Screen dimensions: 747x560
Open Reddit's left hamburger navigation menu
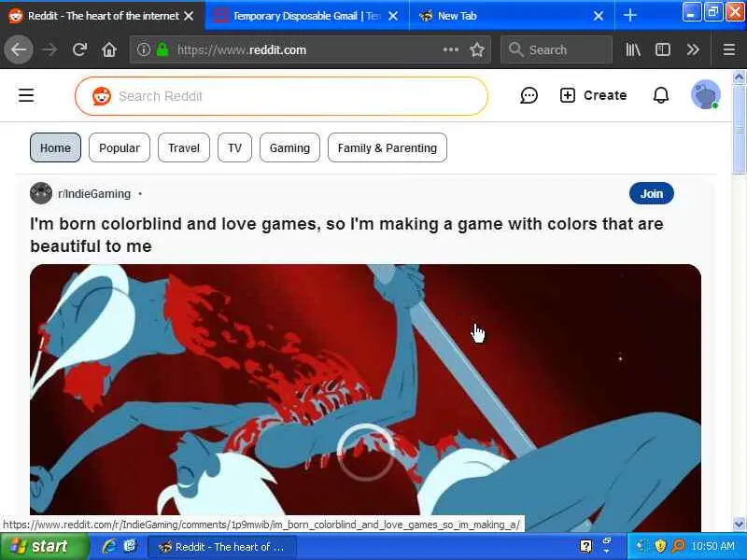tap(26, 95)
